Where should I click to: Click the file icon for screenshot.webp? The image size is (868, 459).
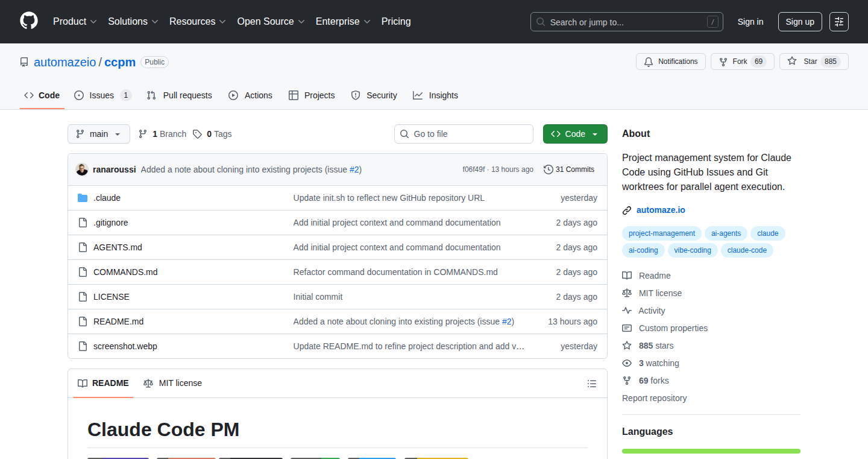[x=83, y=346]
